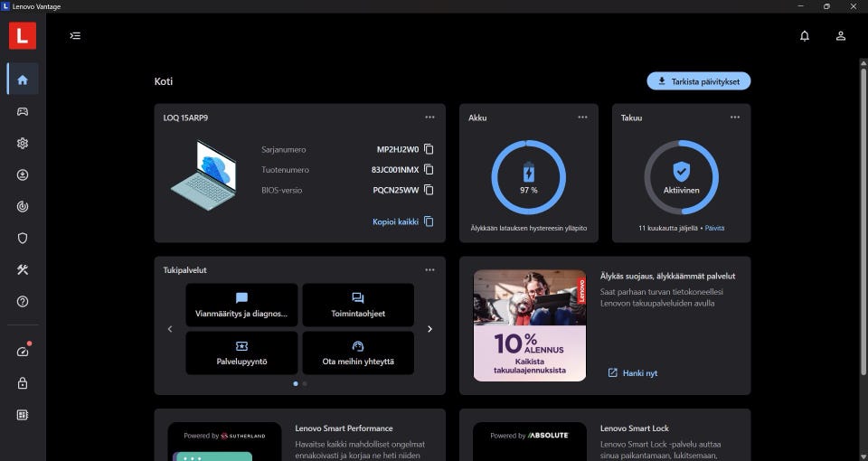Open System update download sidebar icon
868x461 pixels.
pyautogui.click(x=23, y=174)
